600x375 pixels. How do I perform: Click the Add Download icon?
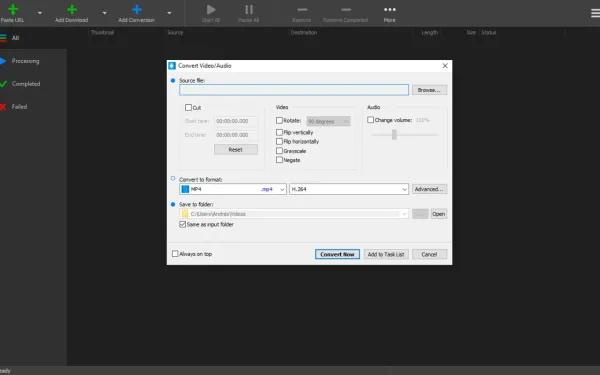[x=72, y=9]
